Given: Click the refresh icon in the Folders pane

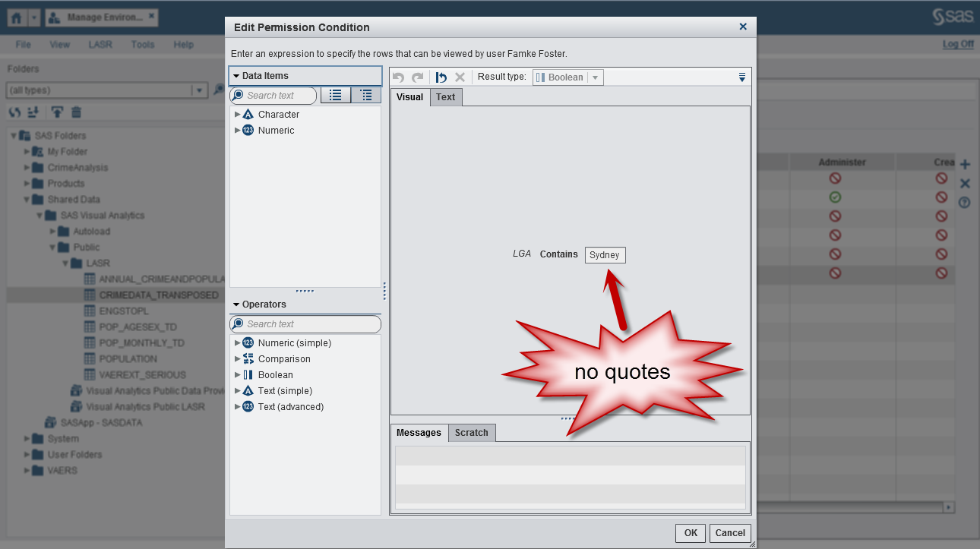Looking at the screenshot, I should 14,112.
